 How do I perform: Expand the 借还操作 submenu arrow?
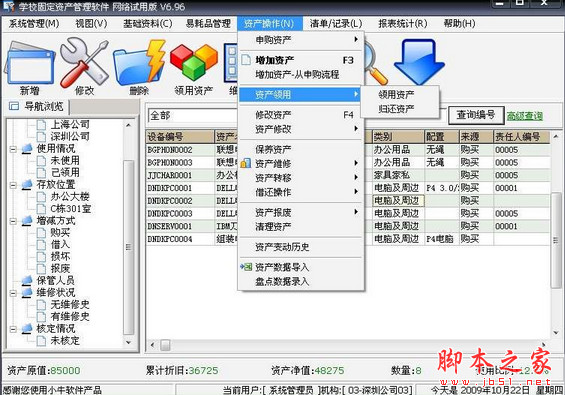pyautogui.click(x=356, y=191)
